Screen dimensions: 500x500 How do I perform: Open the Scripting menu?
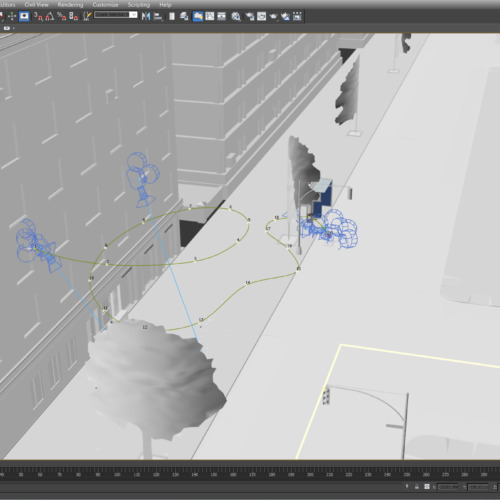coord(139,5)
